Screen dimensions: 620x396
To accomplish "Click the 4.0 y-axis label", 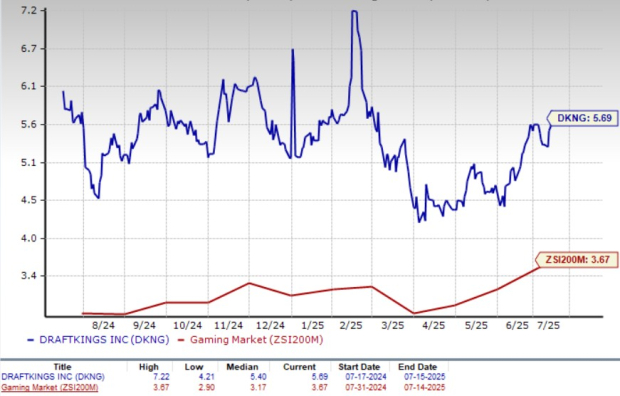I will pos(28,239).
